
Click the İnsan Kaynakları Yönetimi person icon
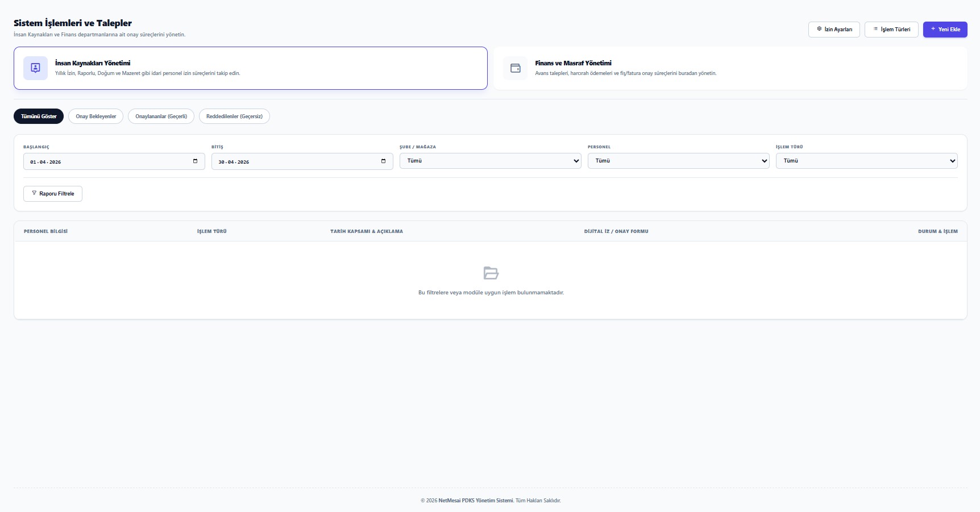tap(35, 68)
